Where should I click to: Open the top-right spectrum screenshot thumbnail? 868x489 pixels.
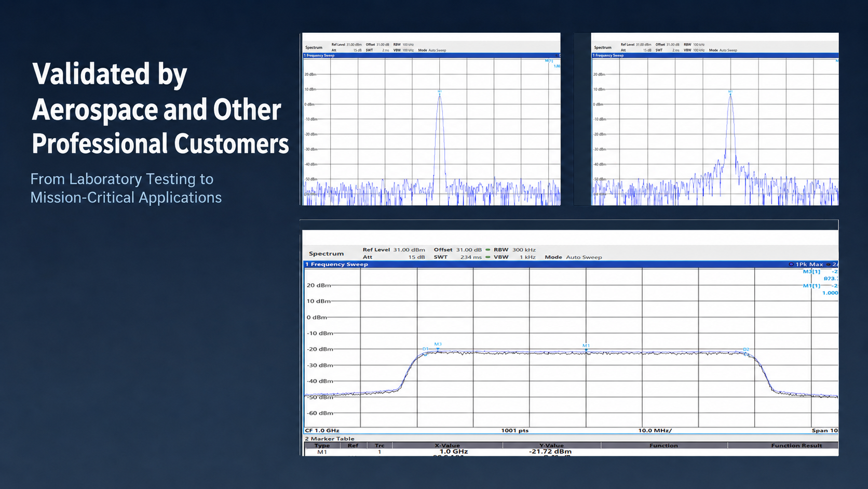(714, 119)
